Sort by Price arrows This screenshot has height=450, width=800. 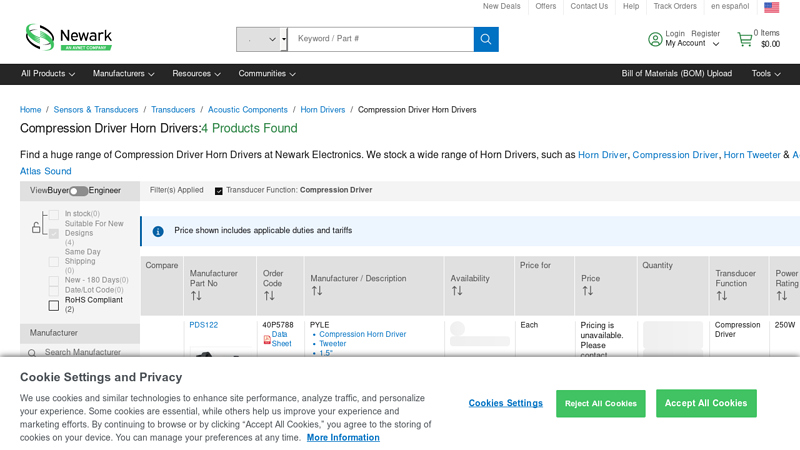click(587, 290)
